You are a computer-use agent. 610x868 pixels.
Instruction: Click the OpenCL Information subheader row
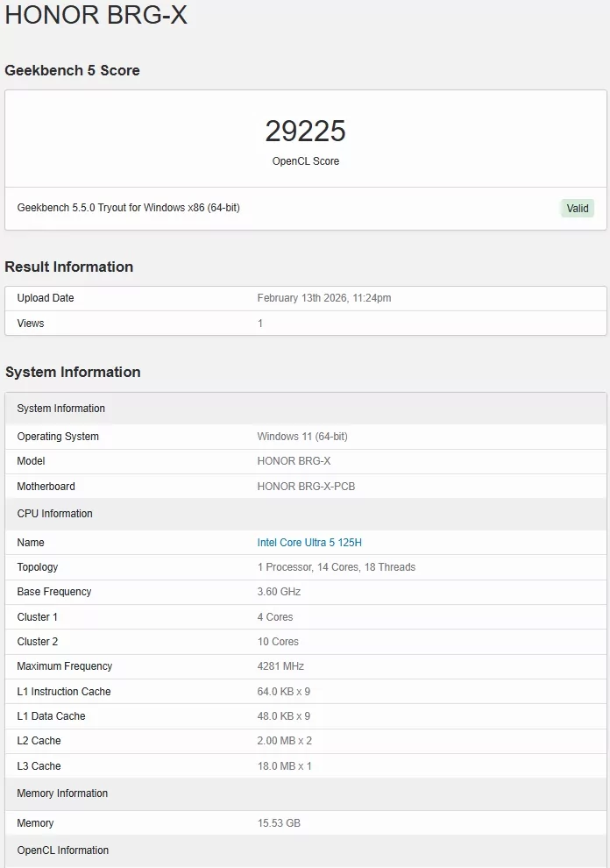coord(62,850)
